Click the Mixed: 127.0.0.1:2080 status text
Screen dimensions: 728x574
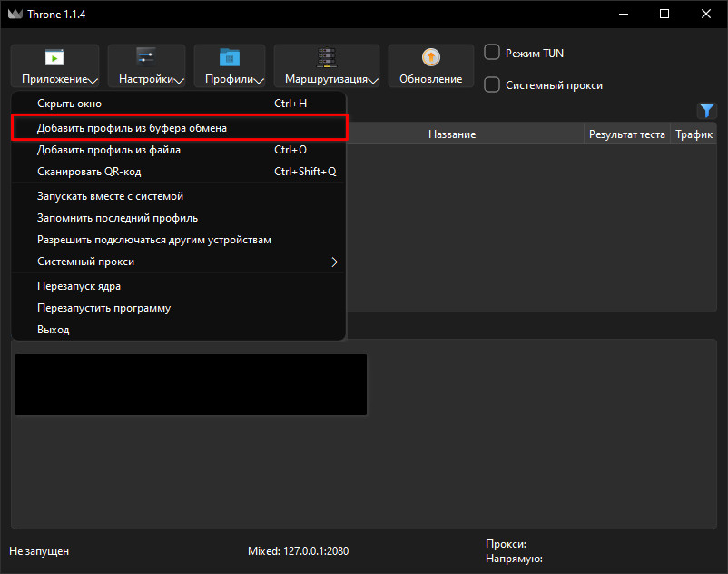click(298, 551)
